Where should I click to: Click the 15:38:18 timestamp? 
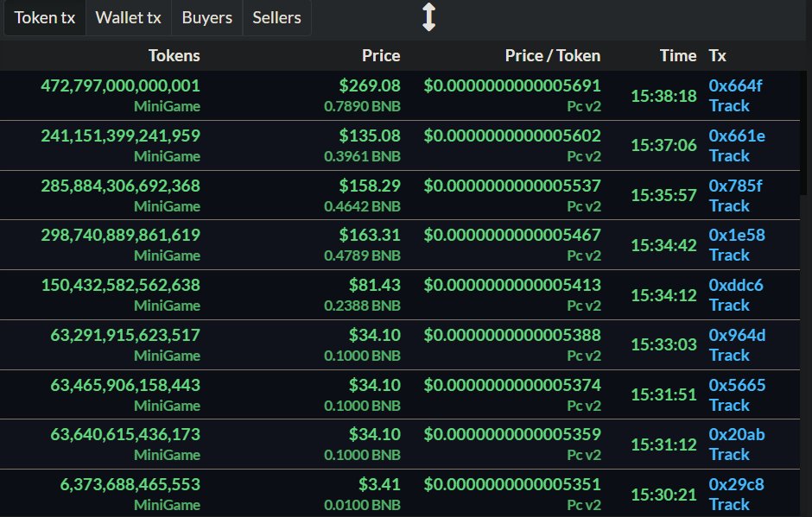[x=664, y=96]
